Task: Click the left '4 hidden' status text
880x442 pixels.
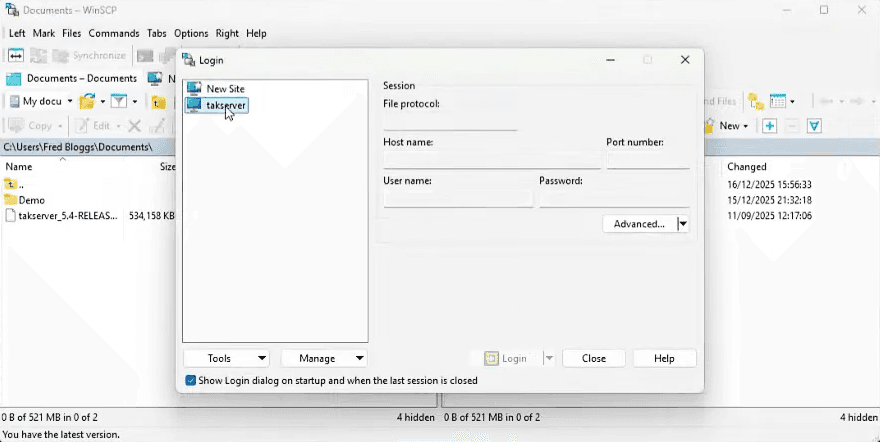Action: click(x=415, y=417)
